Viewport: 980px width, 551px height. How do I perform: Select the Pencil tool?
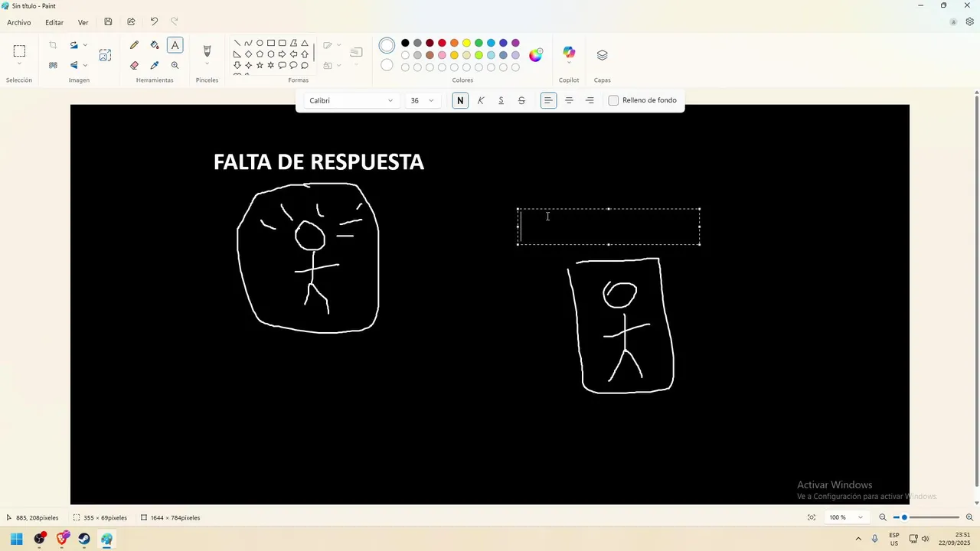(135, 45)
